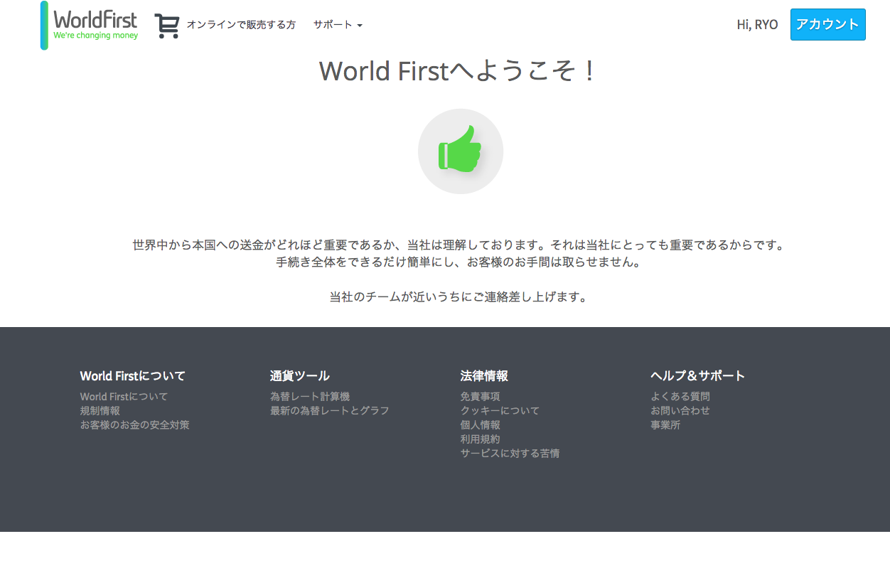The height and width of the screenshot is (588, 890).
Task: Open 事業所 footer link
Action: tap(665, 425)
